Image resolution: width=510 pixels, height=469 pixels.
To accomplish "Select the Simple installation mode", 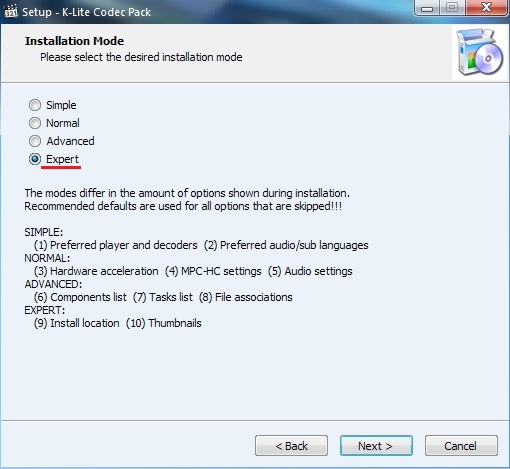I will click(53, 105).
